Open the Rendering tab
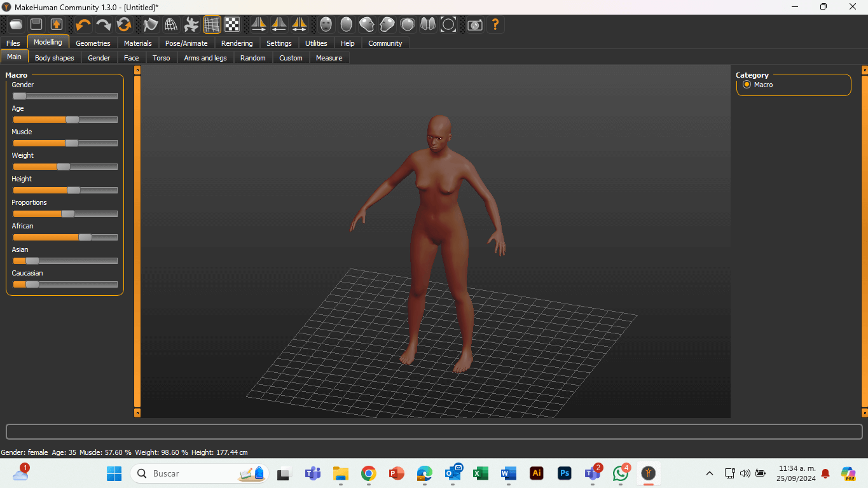868x488 pixels. click(x=237, y=43)
